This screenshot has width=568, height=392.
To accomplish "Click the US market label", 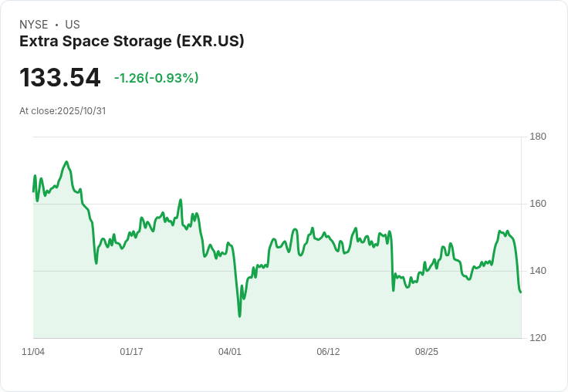I will tap(73, 25).
